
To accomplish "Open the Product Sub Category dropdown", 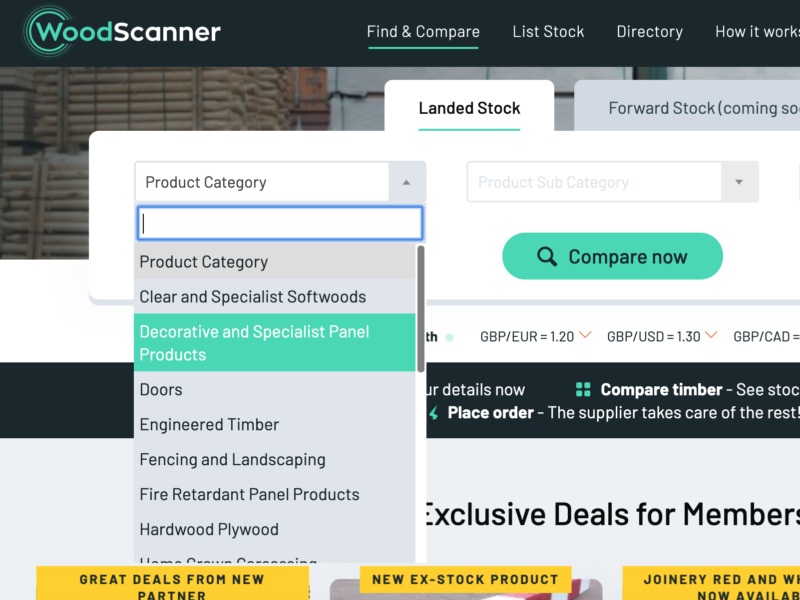I will click(612, 183).
